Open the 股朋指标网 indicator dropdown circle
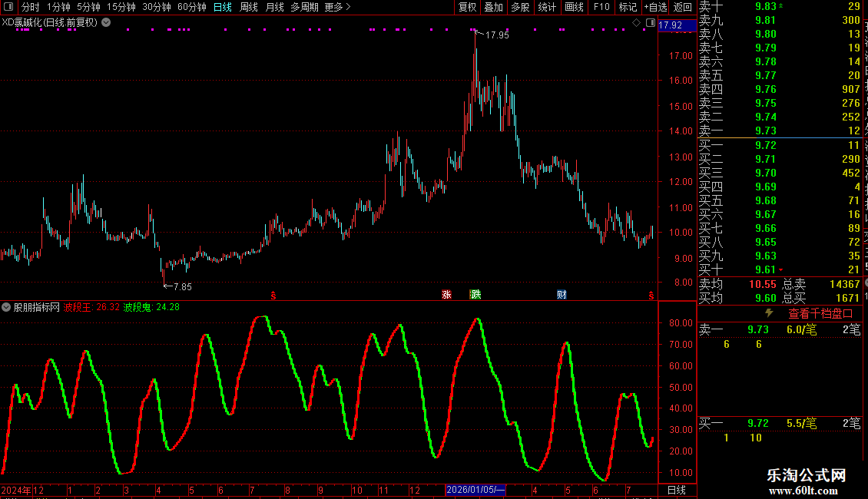The width and height of the screenshot is (868, 499). [x=6, y=307]
